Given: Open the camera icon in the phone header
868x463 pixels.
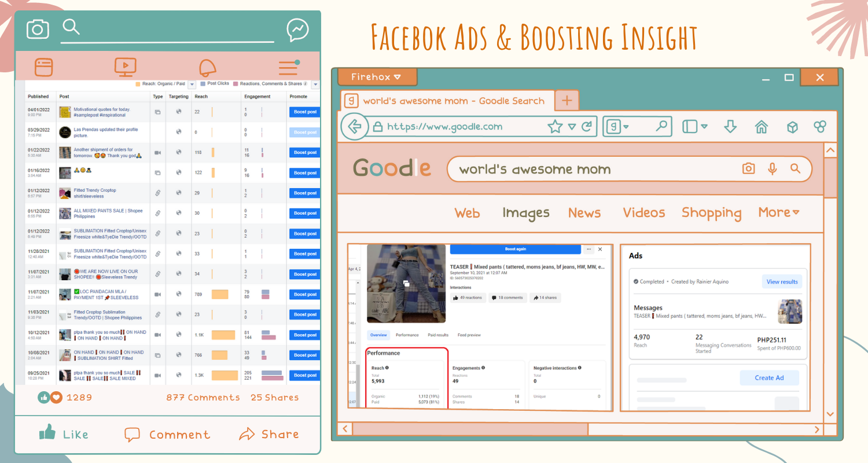Looking at the screenshot, I should (38, 29).
